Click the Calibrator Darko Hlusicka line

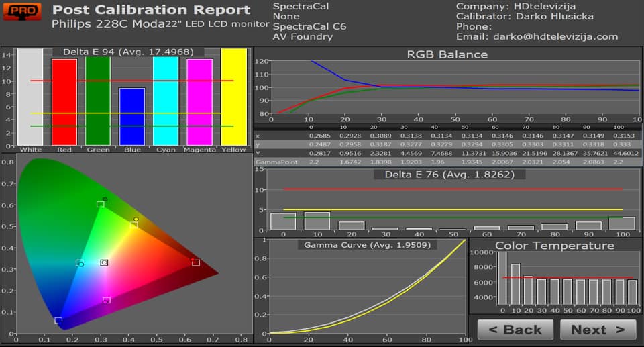coord(525,17)
